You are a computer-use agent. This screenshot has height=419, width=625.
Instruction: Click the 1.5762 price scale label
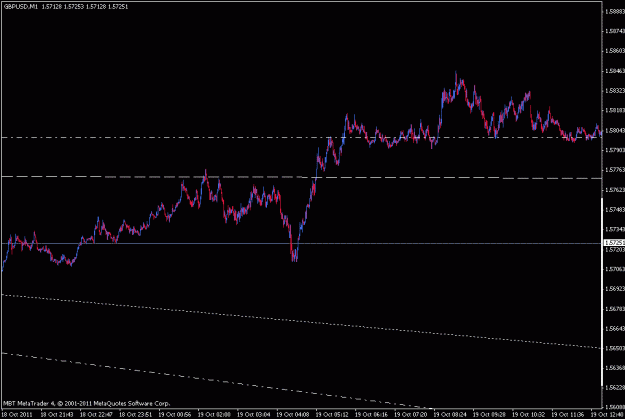pos(615,190)
